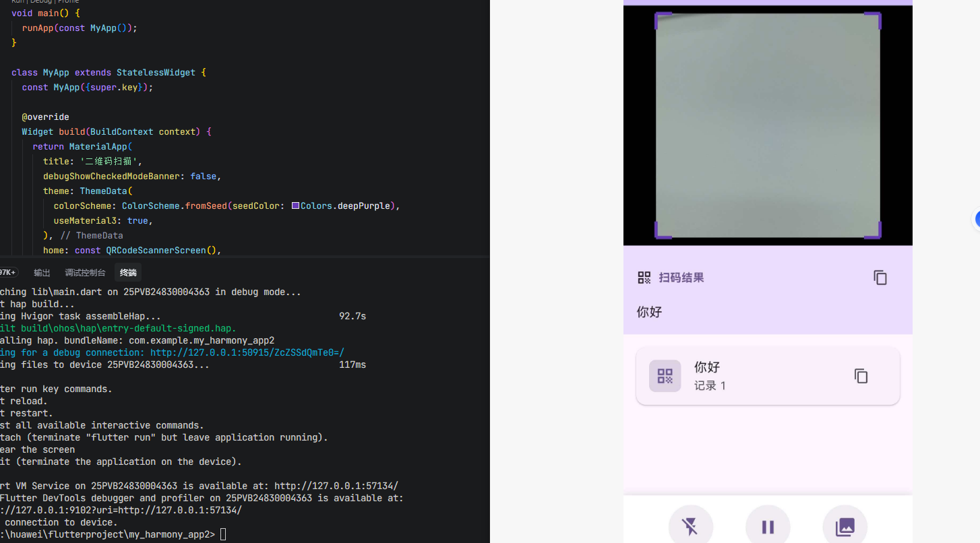
Task: Select the 终端 tab
Action: click(x=128, y=273)
